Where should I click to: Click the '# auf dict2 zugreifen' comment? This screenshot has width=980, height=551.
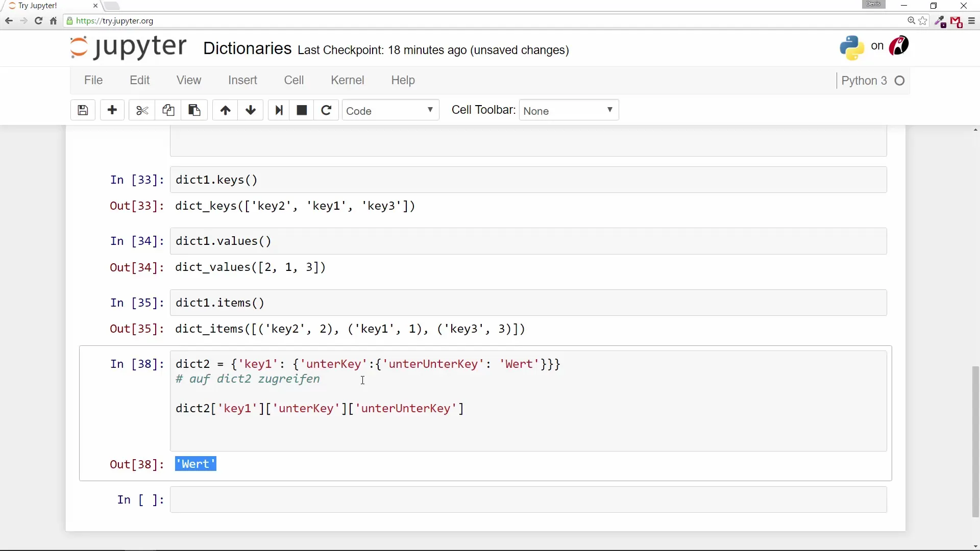(248, 379)
